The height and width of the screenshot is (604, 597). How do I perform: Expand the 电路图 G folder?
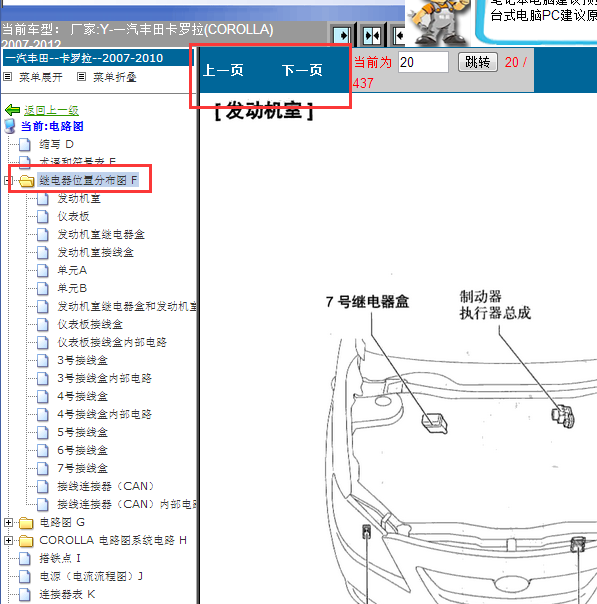(x=8, y=522)
